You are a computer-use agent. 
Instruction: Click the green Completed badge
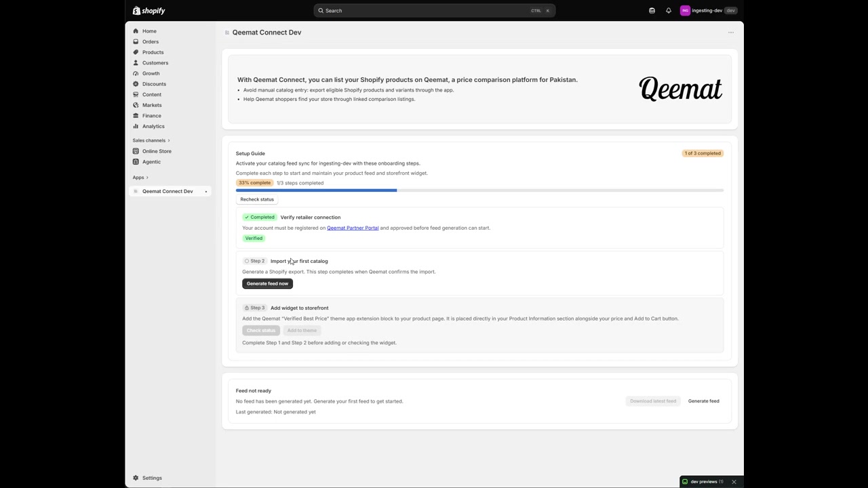pos(260,218)
